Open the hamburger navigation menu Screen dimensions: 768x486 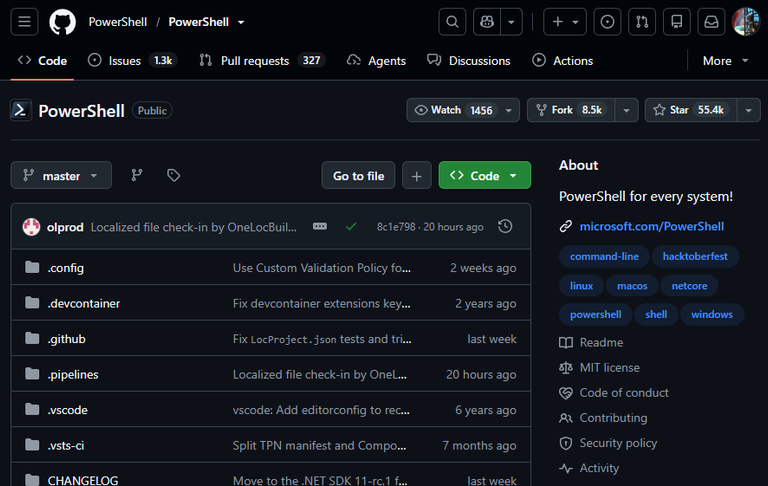coord(24,22)
